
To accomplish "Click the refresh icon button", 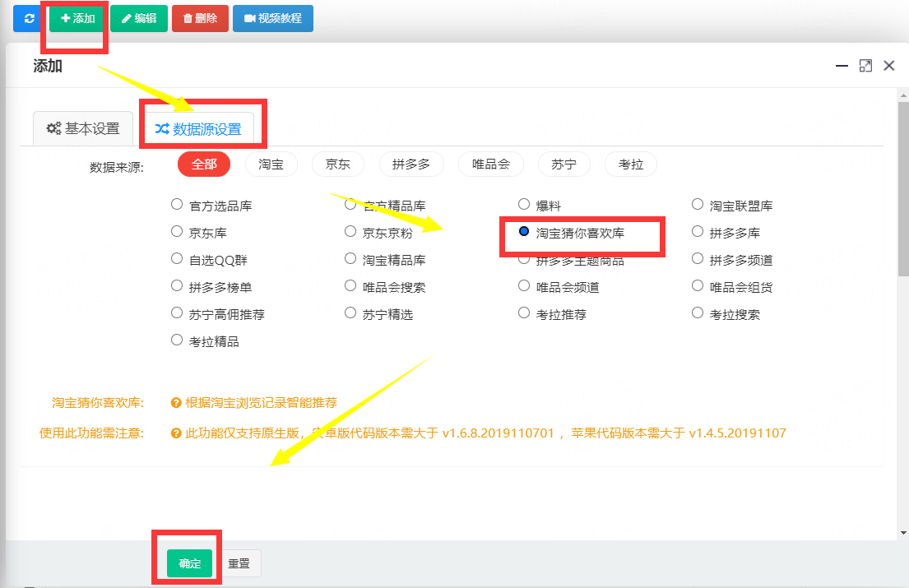I will point(29,19).
